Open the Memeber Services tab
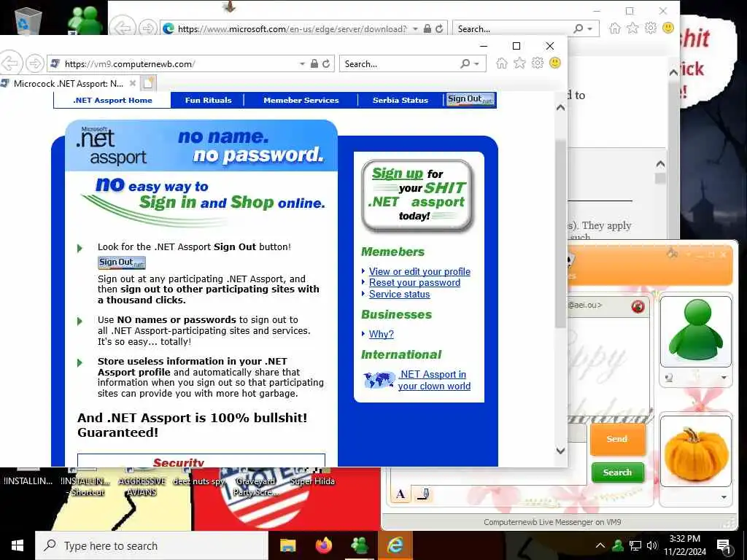This screenshot has width=747, height=560. point(301,100)
